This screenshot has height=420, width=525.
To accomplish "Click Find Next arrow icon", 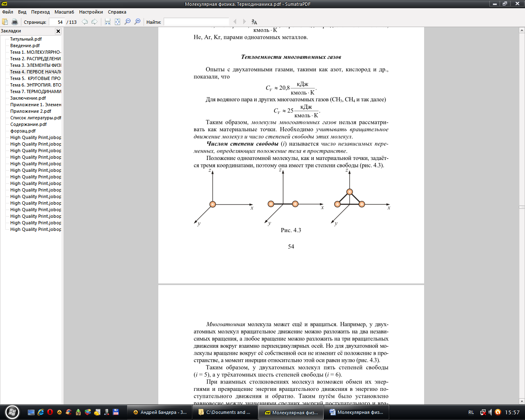I will tap(244, 22).
